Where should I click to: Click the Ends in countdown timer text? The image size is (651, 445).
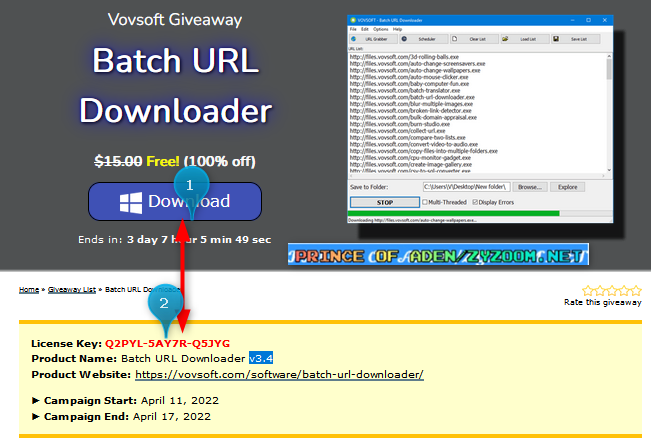[x=174, y=240]
